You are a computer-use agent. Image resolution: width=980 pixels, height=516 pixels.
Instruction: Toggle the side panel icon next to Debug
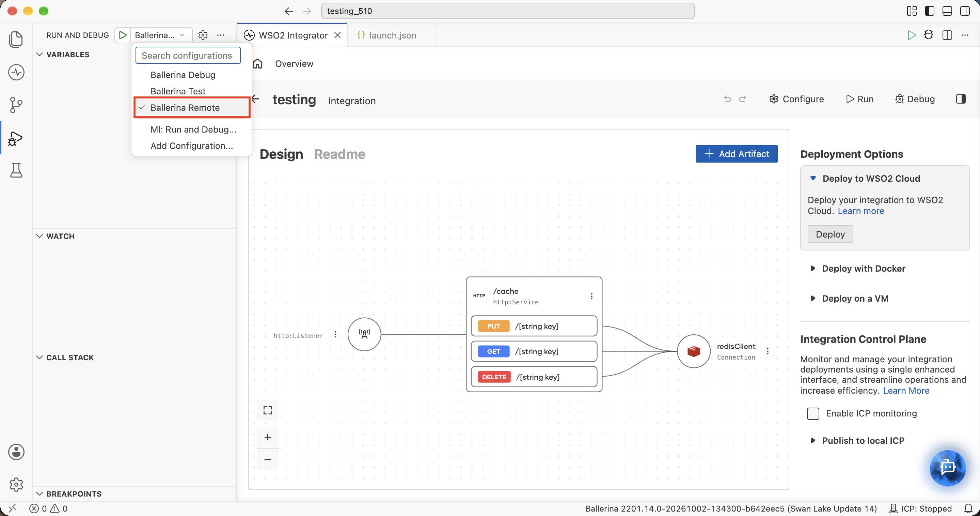[961, 99]
